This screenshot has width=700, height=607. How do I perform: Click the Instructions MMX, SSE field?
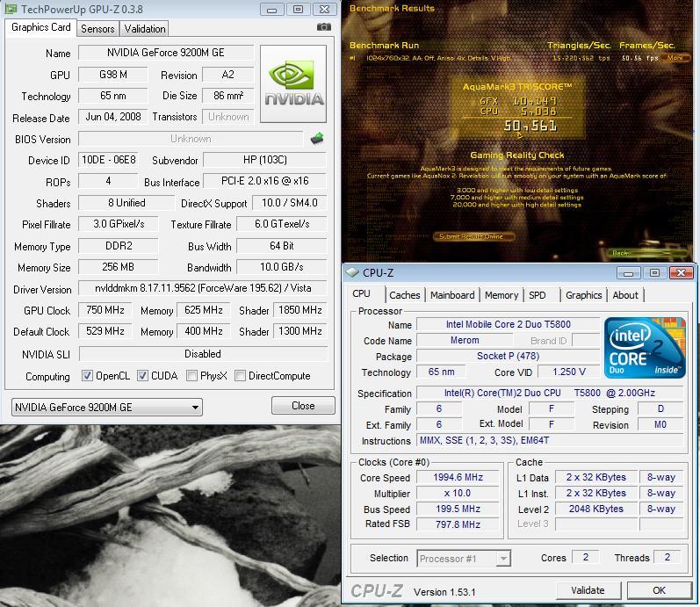(550, 440)
